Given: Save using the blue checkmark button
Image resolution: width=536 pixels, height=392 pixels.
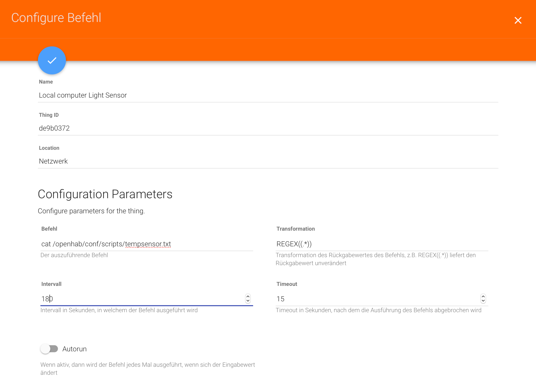Looking at the screenshot, I should pyautogui.click(x=52, y=60).
